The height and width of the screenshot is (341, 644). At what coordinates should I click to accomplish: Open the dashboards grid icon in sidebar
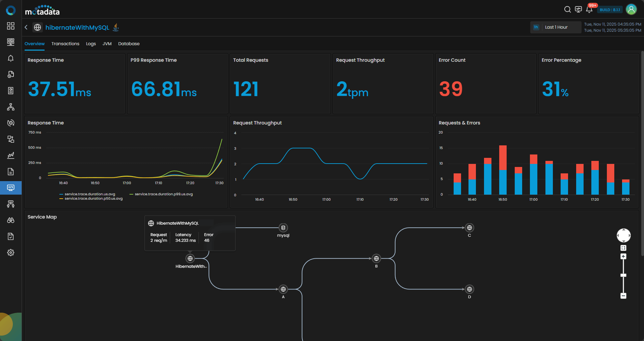point(11,26)
